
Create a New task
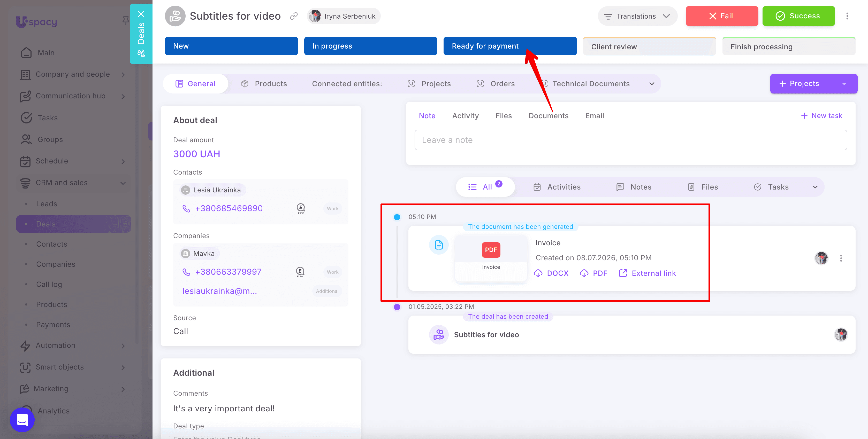[821, 116]
